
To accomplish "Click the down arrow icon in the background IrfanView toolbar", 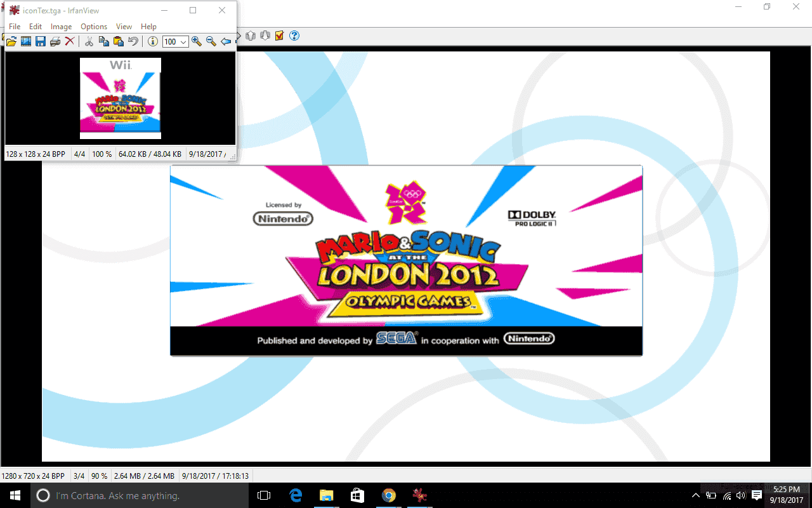I will [x=265, y=36].
